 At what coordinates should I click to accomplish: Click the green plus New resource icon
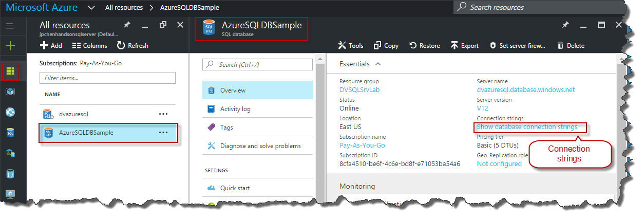tap(10, 46)
